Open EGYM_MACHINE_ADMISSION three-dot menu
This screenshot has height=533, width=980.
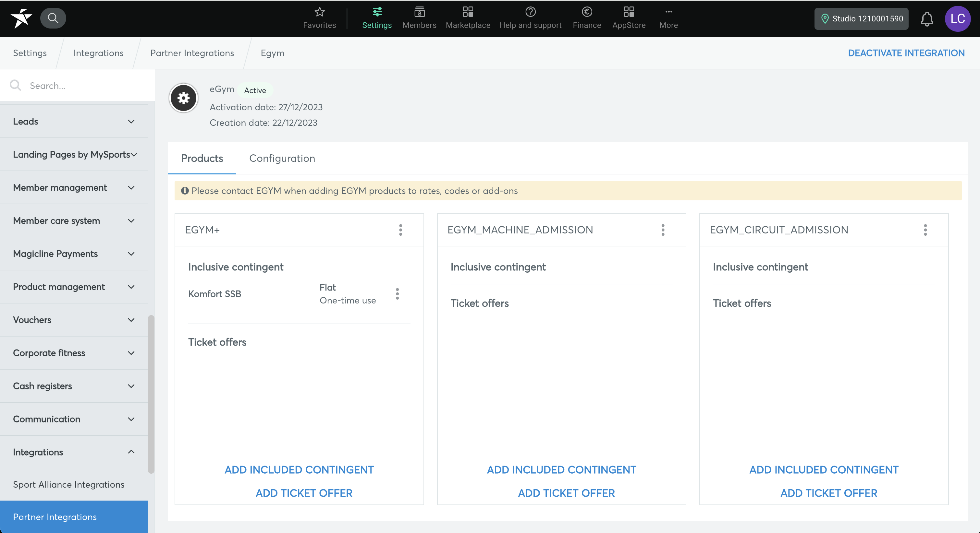[663, 230]
